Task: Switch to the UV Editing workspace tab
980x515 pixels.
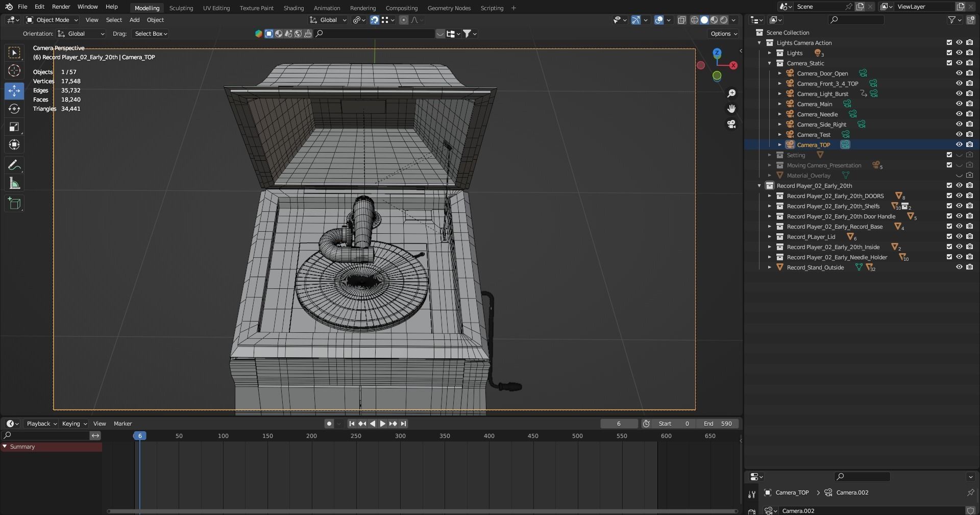Action: (216, 8)
